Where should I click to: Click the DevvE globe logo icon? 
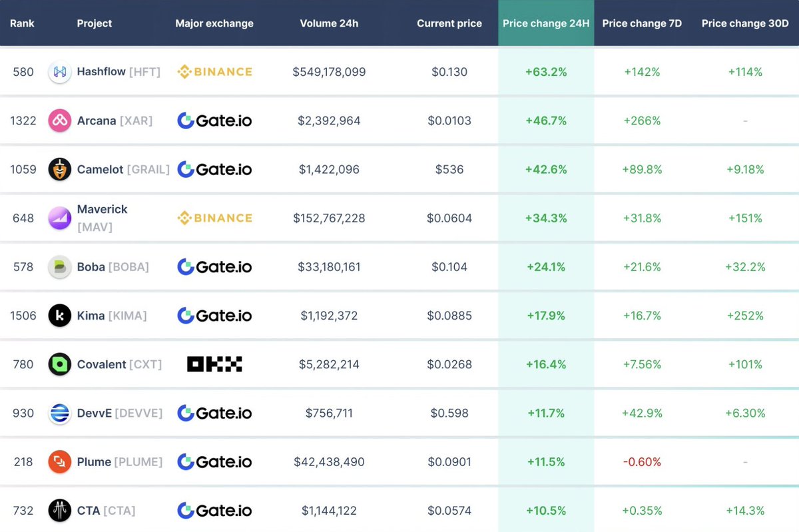point(60,413)
